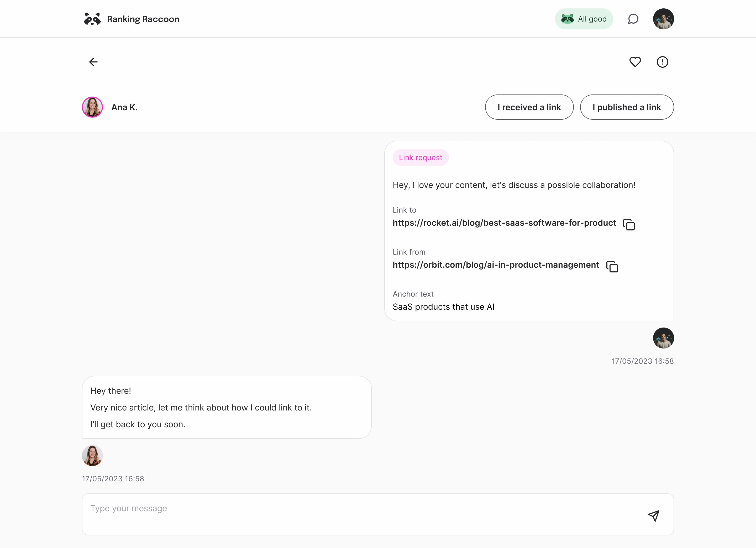
Task: Open the rocket.ai blog link
Action: click(x=504, y=223)
